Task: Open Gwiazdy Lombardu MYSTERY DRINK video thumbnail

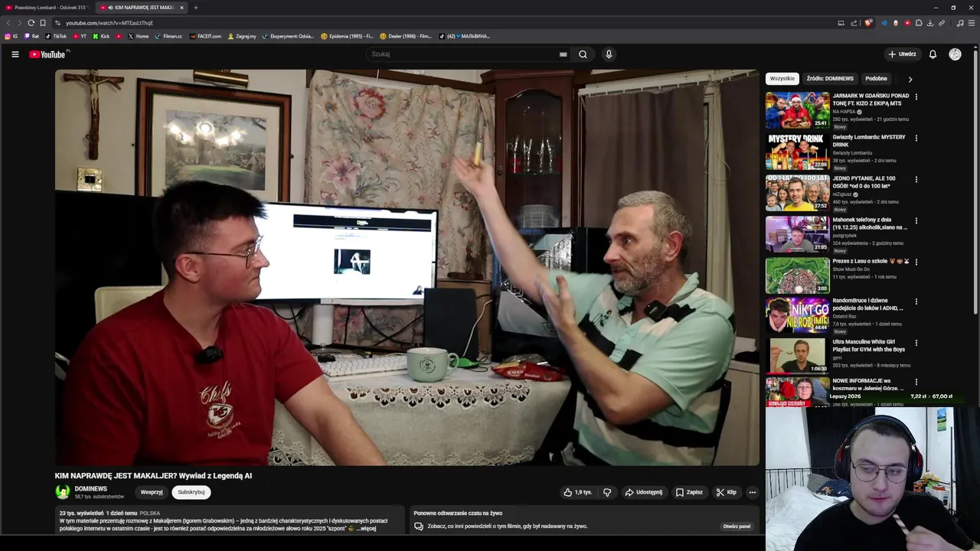Action: click(x=797, y=152)
